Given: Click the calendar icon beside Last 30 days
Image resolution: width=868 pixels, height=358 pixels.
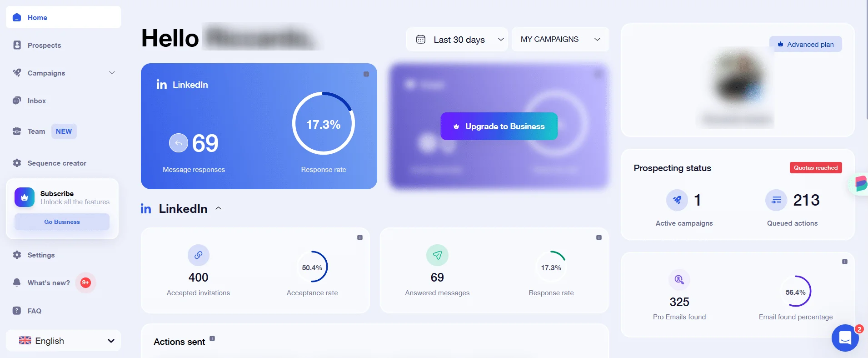Looking at the screenshot, I should point(421,40).
